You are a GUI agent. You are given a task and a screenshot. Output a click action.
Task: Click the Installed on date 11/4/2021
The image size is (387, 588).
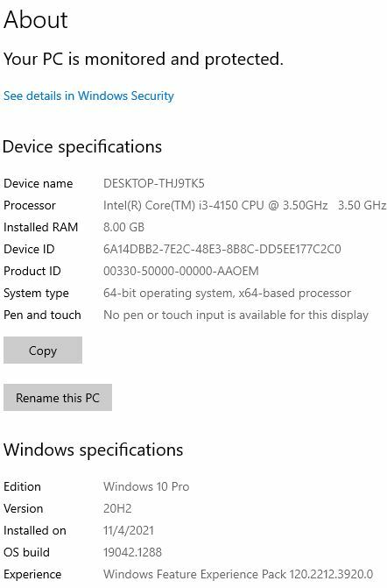(129, 530)
